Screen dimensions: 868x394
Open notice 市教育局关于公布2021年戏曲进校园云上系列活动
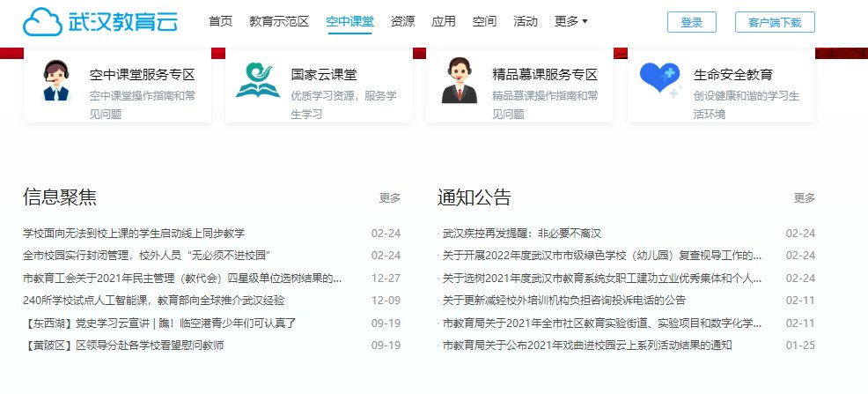tap(587, 346)
